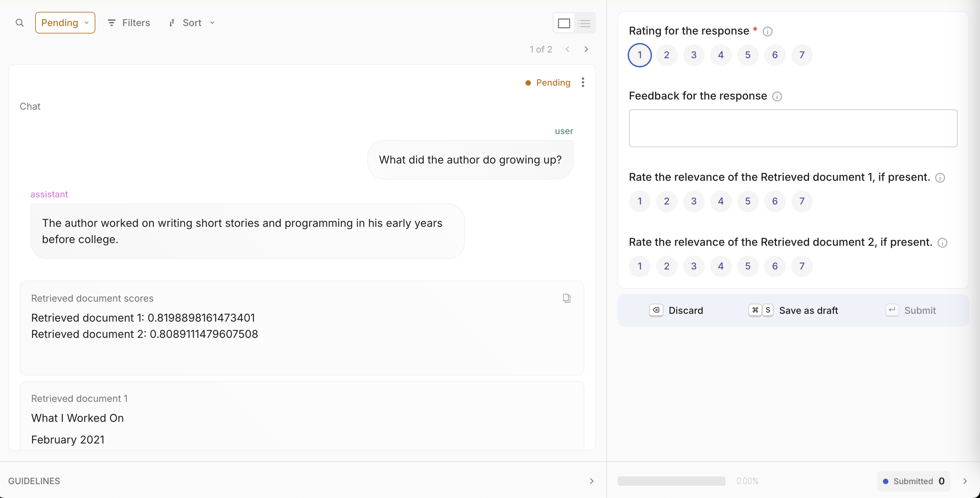This screenshot has height=498, width=980.
Task: Click the Feedback for the response input field
Action: (794, 128)
